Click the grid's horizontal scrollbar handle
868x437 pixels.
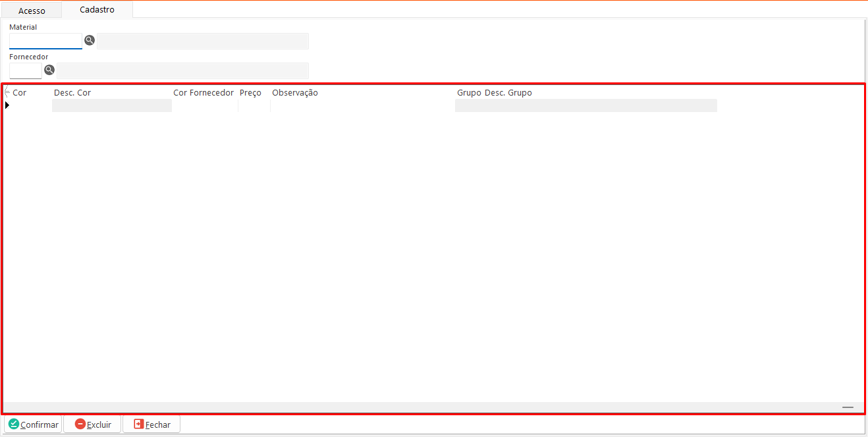click(848, 407)
